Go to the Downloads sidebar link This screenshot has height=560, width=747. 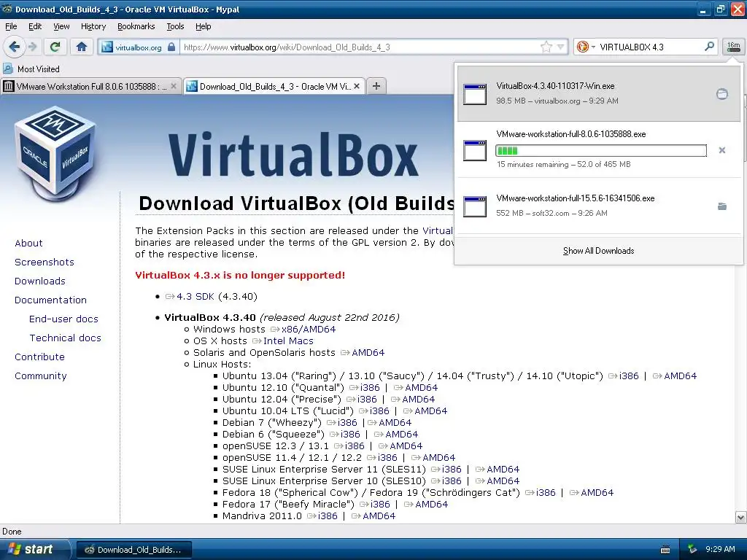click(x=40, y=281)
